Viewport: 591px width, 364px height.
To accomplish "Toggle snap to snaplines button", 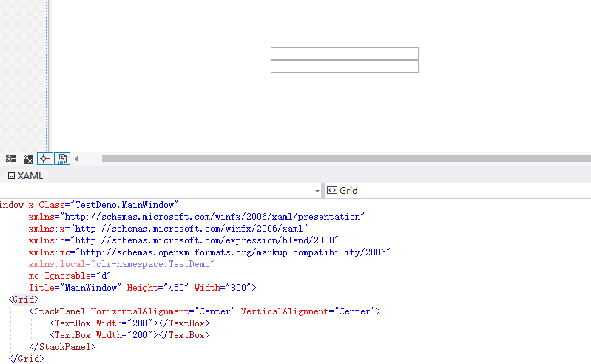I will point(45,158).
